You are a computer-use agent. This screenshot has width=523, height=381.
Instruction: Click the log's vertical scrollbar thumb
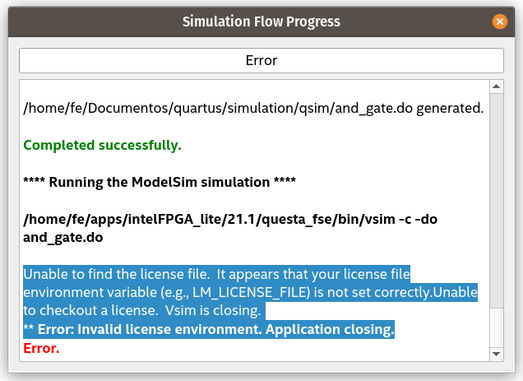pyautogui.click(x=496, y=201)
